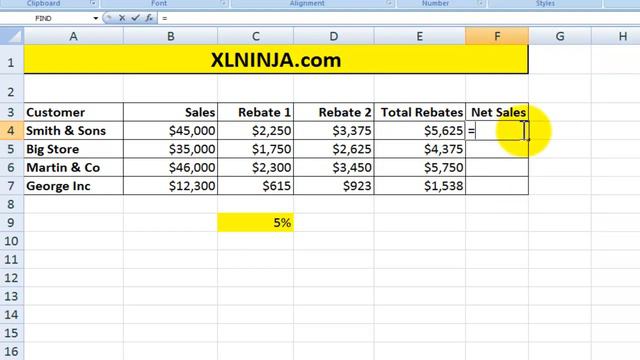The height and width of the screenshot is (360, 640).
Task: Select column F header
Action: click(x=497, y=36)
